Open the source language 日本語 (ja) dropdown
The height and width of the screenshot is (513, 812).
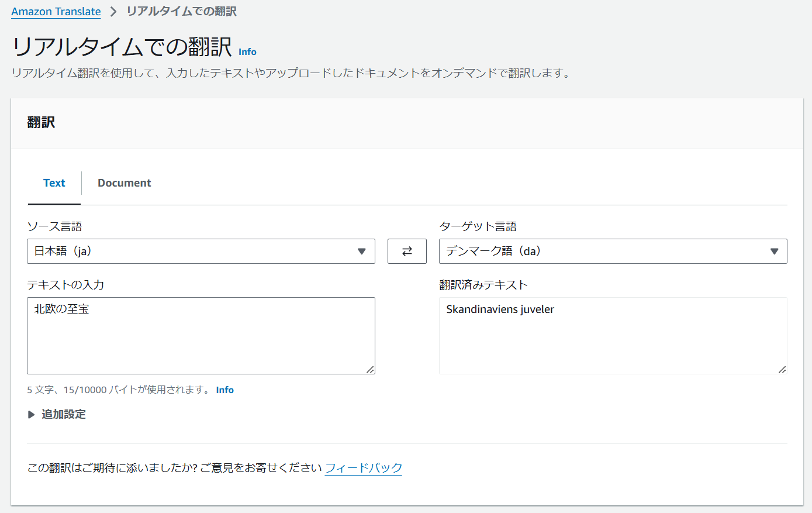(x=201, y=251)
